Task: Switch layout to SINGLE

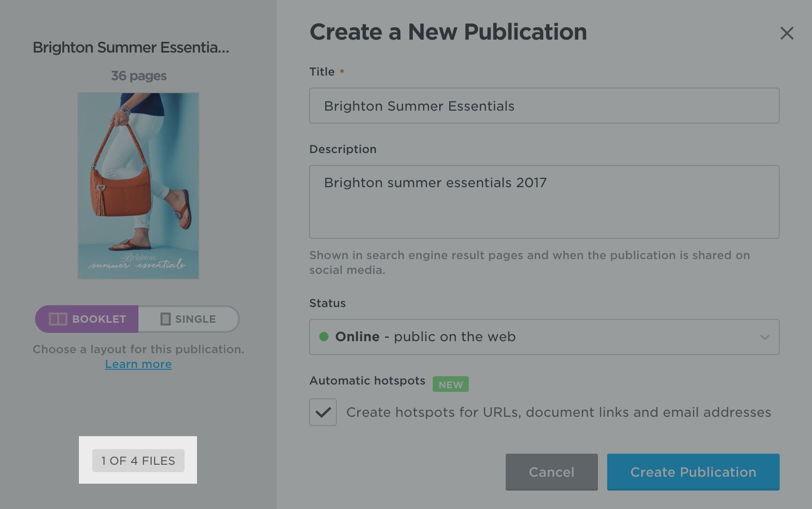Action: 196,319
